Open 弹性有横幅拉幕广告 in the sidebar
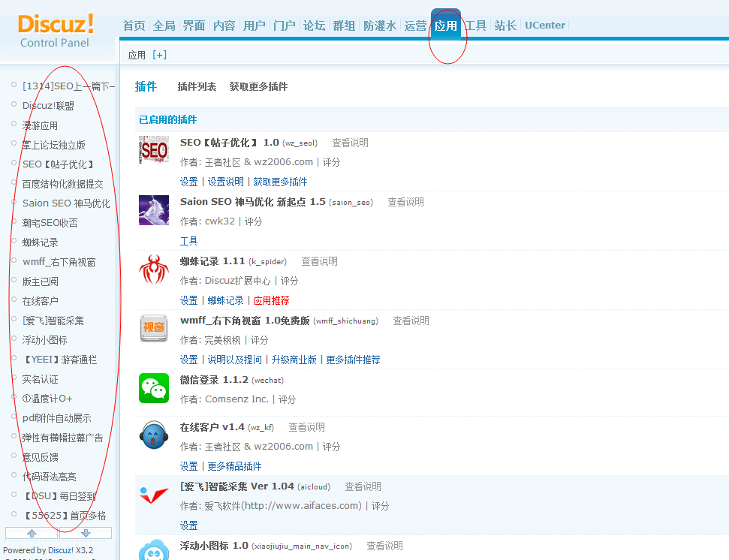 (x=63, y=438)
